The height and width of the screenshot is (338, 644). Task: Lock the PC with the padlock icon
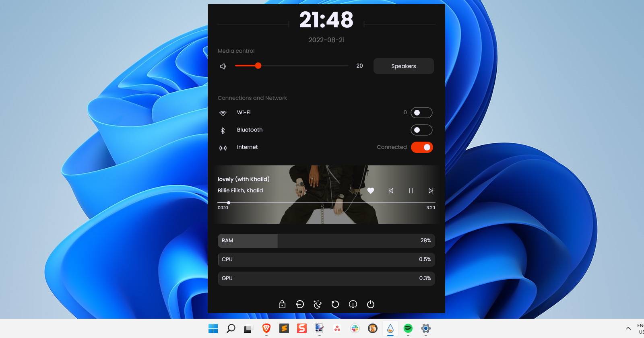point(282,304)
